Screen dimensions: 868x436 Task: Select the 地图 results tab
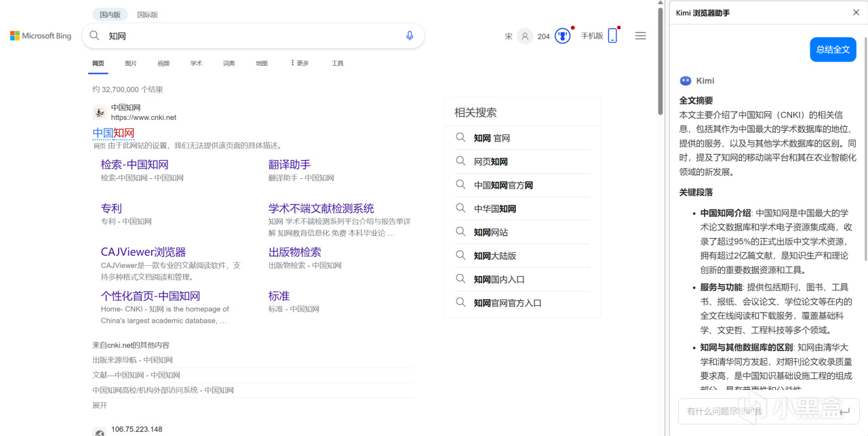point(262,63)
